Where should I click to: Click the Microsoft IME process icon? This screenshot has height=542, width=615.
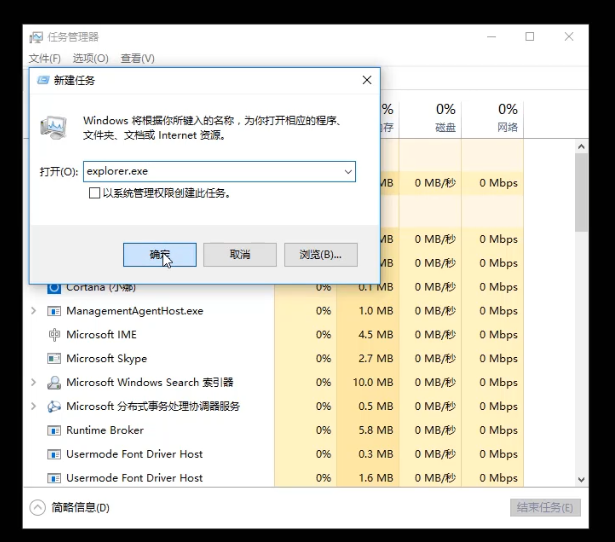pyautogui.click(x=54, y=335)
